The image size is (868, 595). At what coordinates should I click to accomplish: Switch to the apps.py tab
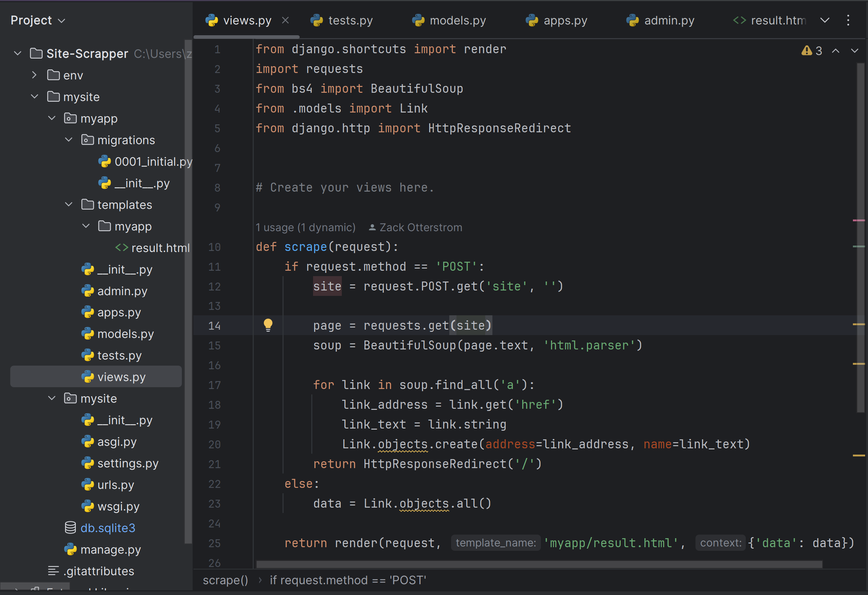click(556, 20)
